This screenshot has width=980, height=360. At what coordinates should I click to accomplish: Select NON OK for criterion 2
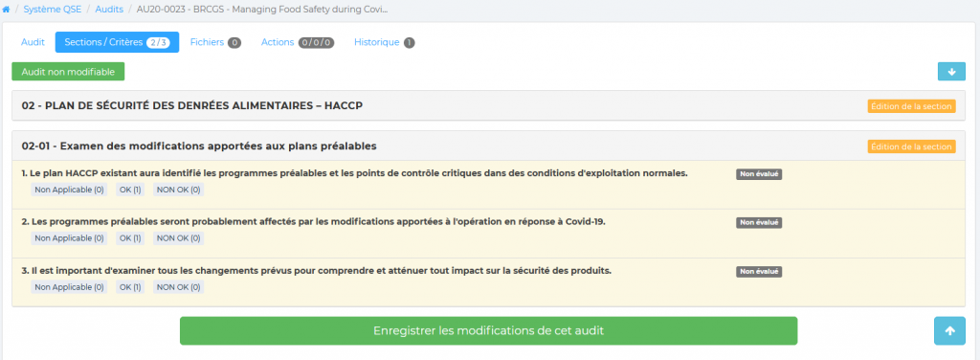click(x=178, y=238)
